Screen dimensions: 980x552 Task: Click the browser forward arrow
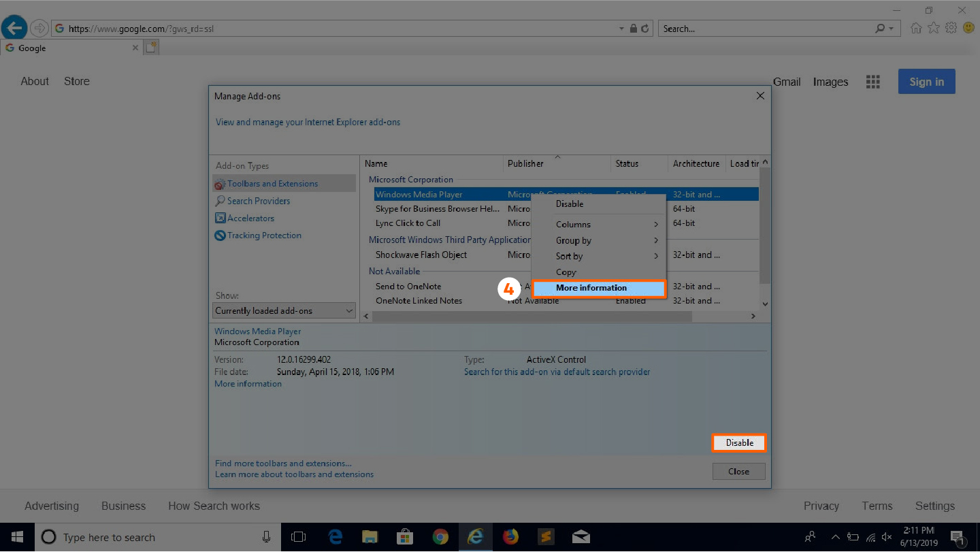pos(39,29)
